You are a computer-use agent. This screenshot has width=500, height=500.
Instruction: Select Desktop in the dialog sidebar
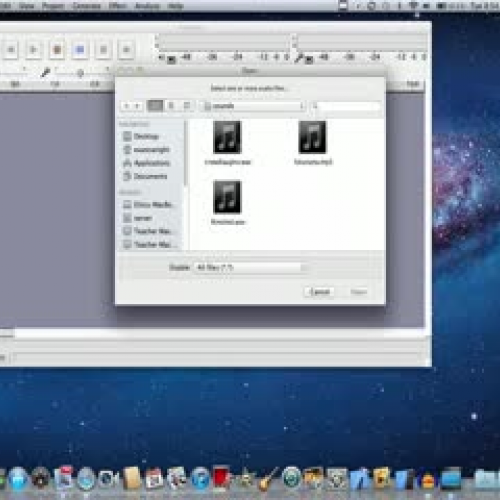pyautogui.click(x=141, y=136)
